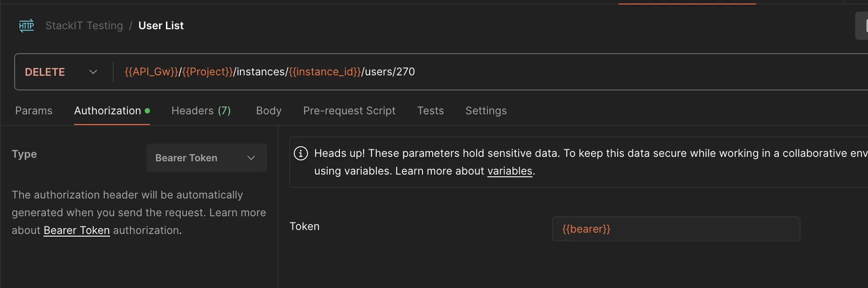Follow the Bearer Token documentation link
Screen dimensions: 868x288
[x=77, y=230]
